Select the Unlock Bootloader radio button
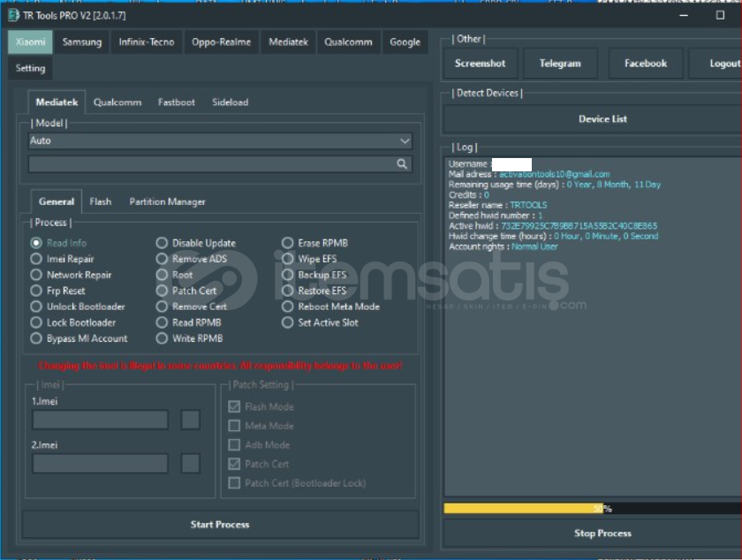742x560 pixels. (x=36, y=306)
